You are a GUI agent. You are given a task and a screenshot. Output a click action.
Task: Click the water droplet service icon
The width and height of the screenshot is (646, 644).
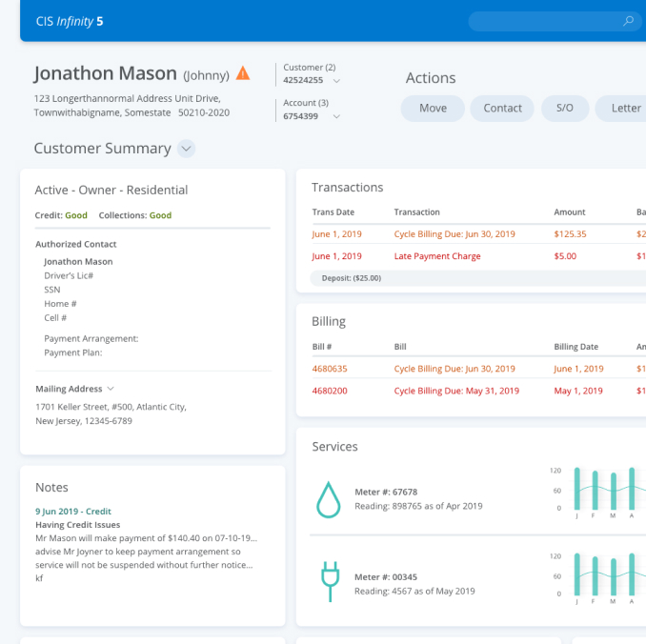pos(329,498)
